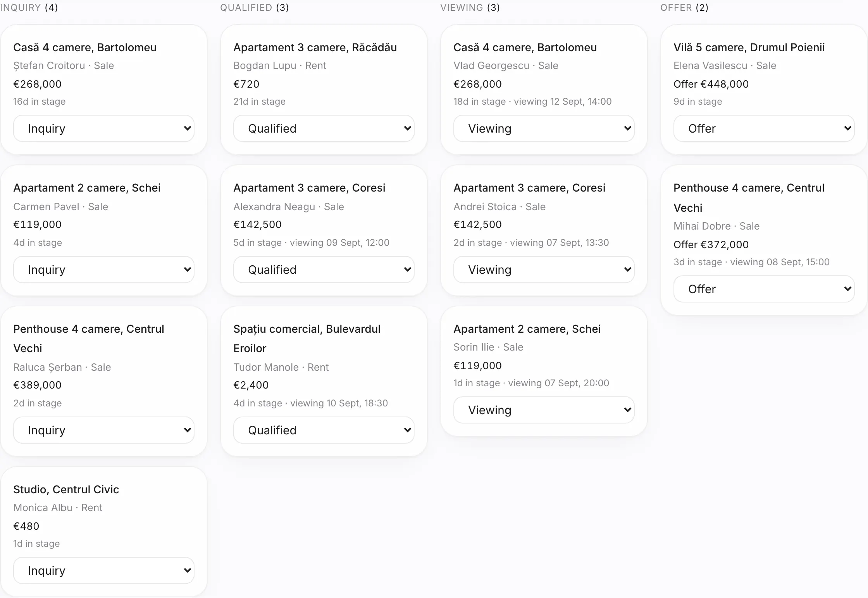
Task: Click Casă 4 camere, Bartolomeu in Viewing column
Action: (x=525, y=47)
